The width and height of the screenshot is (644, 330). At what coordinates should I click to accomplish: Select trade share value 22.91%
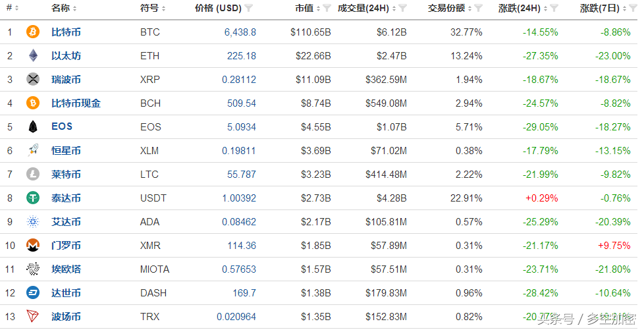coord(466,198)
